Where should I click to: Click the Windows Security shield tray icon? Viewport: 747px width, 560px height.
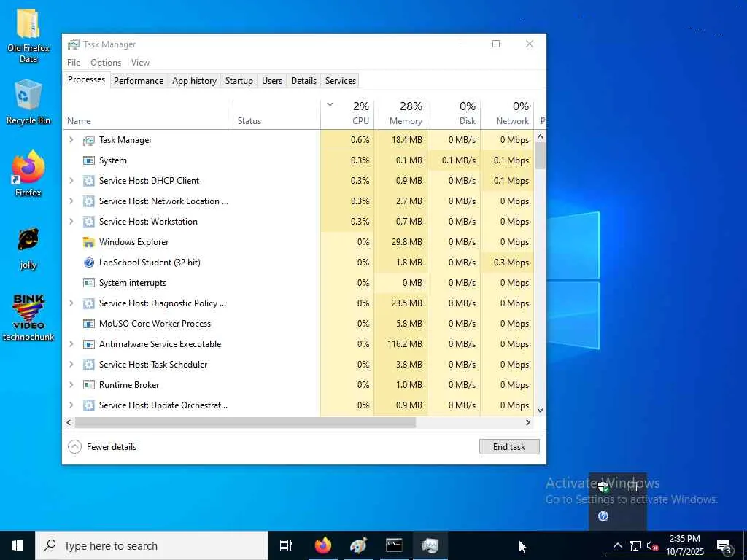(603, 486)
